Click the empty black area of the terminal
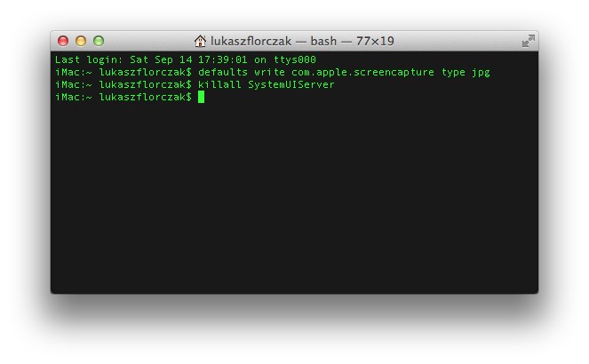 click(x=293, y=204)
